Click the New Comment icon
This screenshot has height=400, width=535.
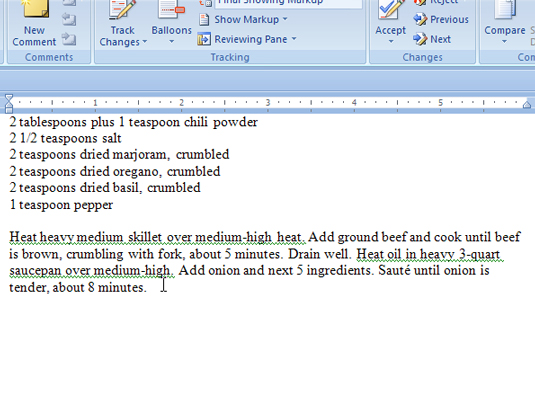coord(35,9)
